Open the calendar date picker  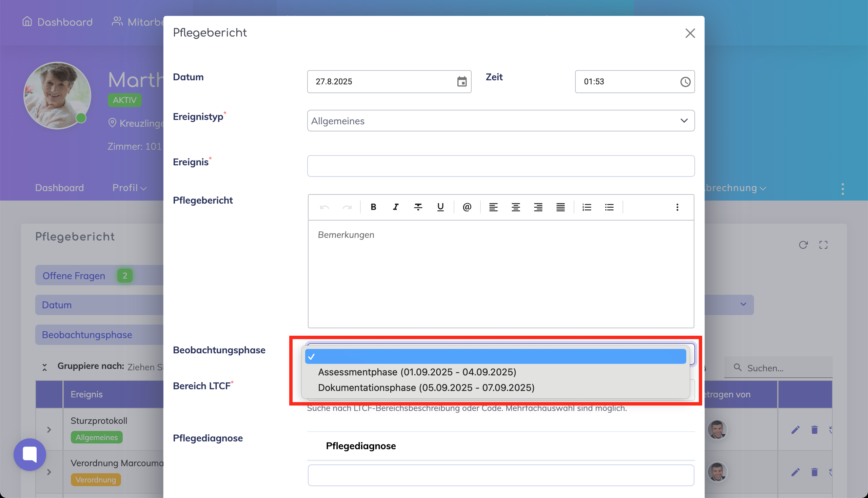click(462, 82)
